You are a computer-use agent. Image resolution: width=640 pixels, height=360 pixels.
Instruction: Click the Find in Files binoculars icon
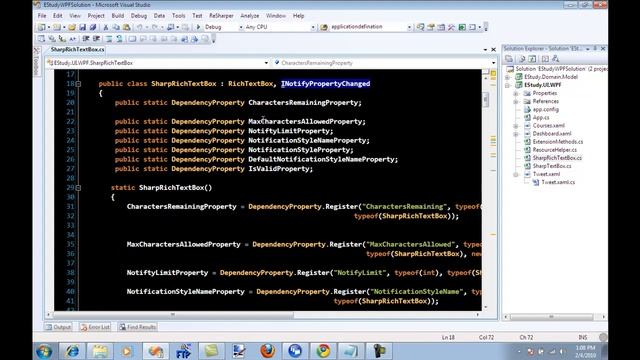(x=324, y=27)
